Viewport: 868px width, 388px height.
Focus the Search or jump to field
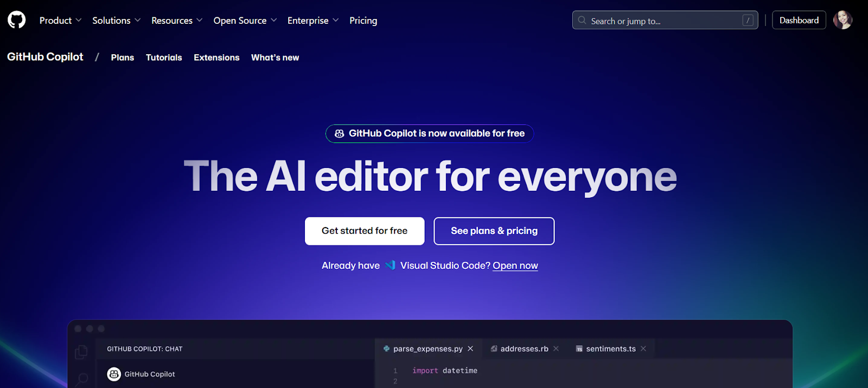pyautogui.click(x=665, y=20)
